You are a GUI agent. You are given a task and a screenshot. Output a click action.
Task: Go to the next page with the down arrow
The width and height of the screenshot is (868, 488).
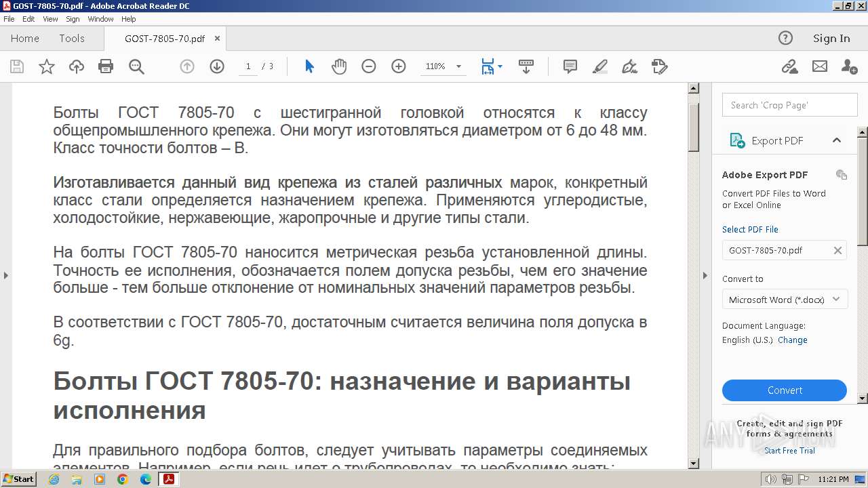coord(217,66)
